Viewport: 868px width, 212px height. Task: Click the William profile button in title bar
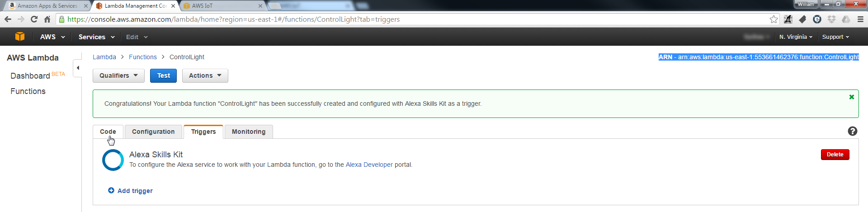tap(806, 4)
